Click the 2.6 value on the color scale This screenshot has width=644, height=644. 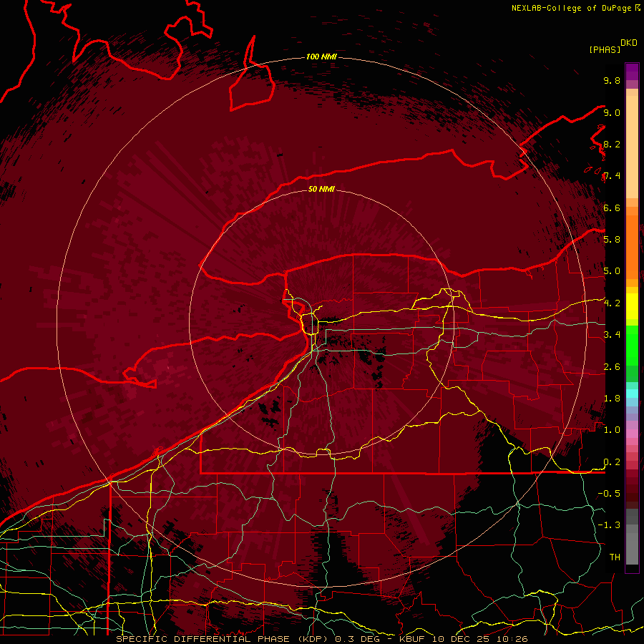(x=612, y=367)
